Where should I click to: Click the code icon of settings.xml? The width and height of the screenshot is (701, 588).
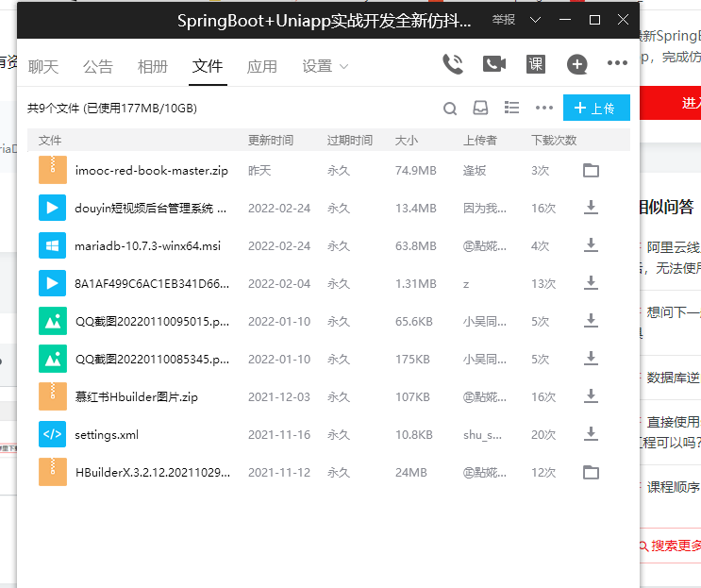click(52, 434)
